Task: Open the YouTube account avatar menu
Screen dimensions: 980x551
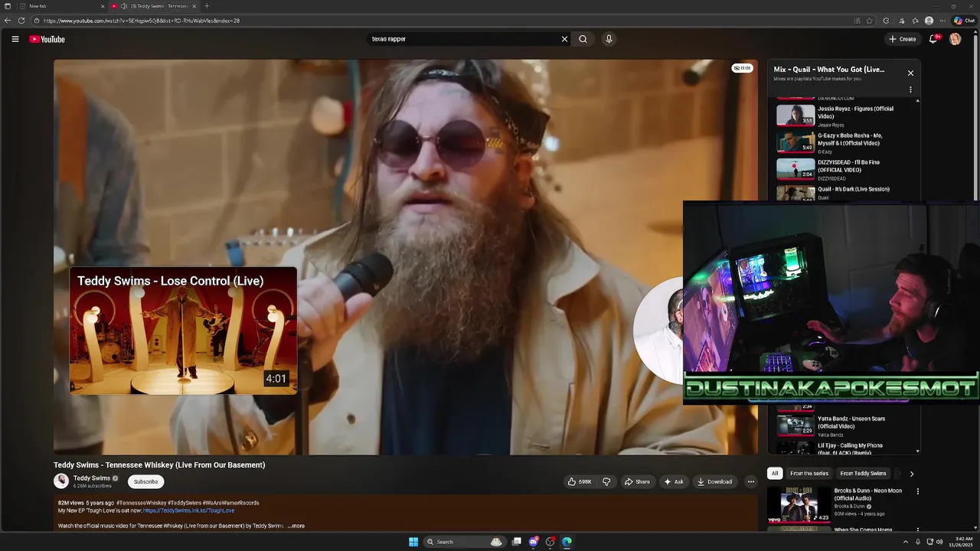Action: click(x=955, y=39)
